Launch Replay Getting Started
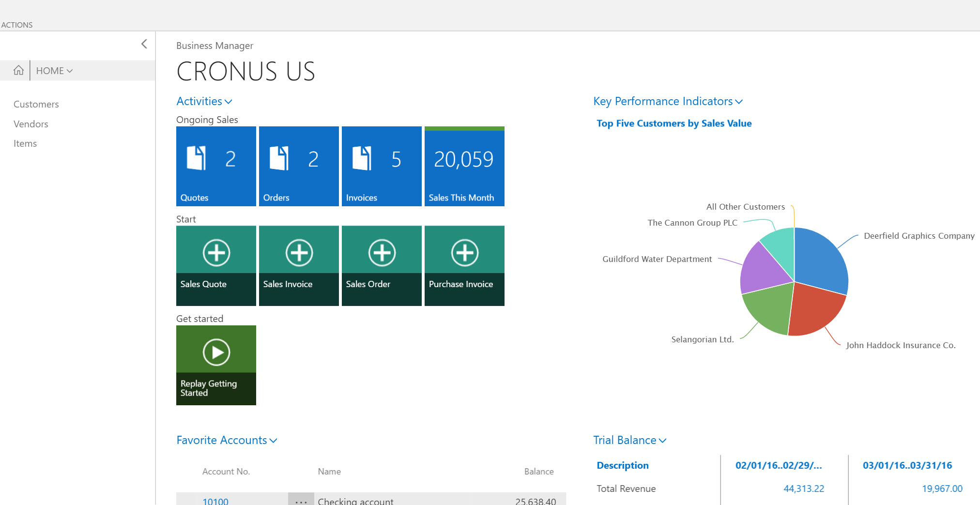 coord(215,365)
